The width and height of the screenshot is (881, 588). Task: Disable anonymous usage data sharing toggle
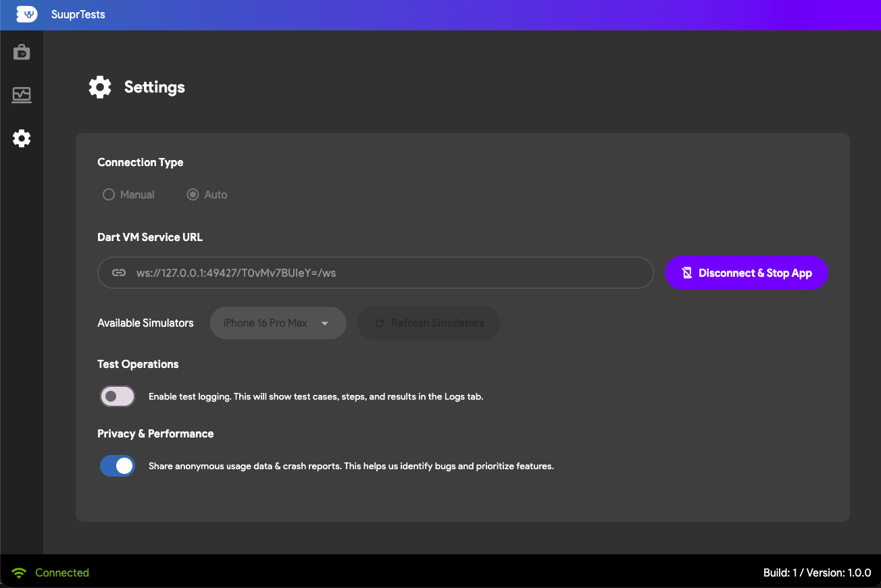tap(118, 466)
